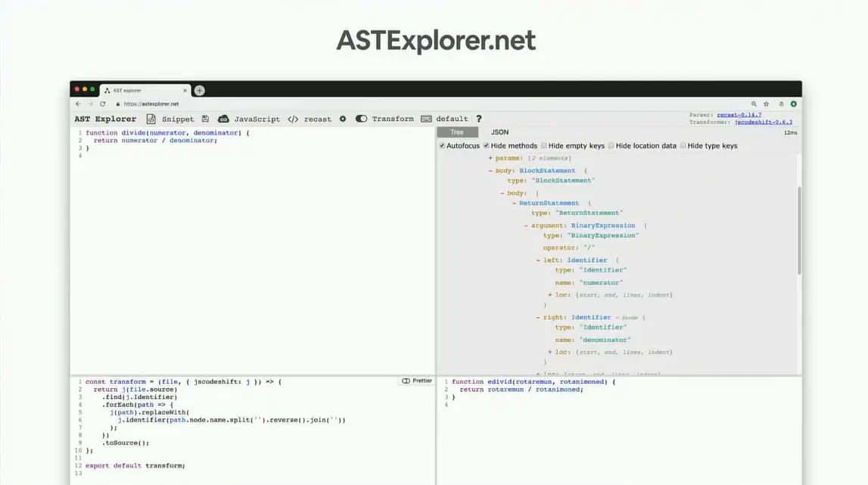Viewport: 868px width, 485px height.
Task: Bookmark the page with the star
Action: pyautogui.click(x=766, y=104)
